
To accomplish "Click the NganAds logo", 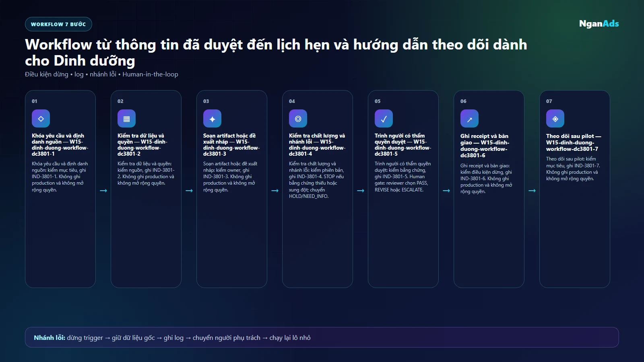I will pyautogui.click(x=599, y=24).
